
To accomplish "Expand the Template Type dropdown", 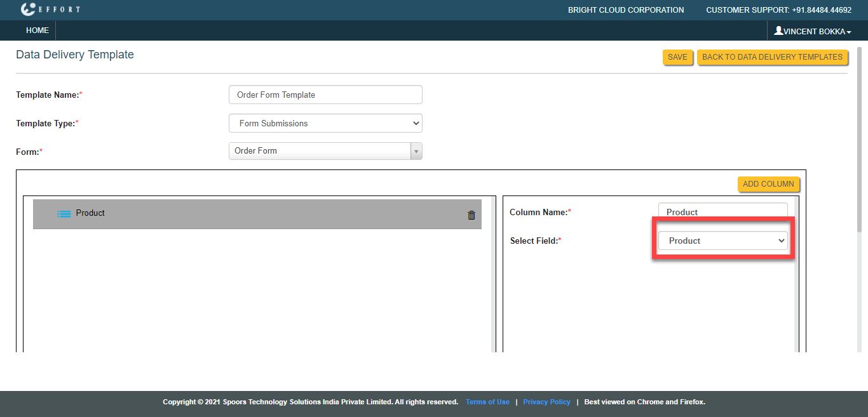I will [325, 123].
